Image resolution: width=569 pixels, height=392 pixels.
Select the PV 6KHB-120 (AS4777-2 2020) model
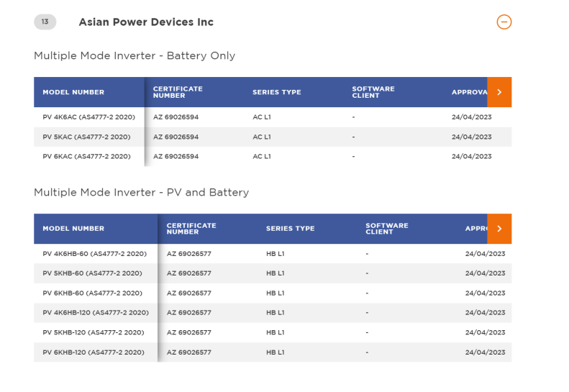94,352
